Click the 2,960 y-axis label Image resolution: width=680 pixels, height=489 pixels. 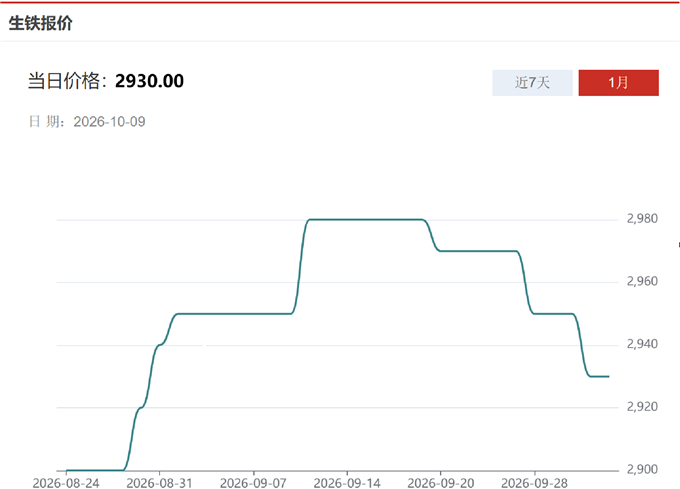tap(642, 281)
